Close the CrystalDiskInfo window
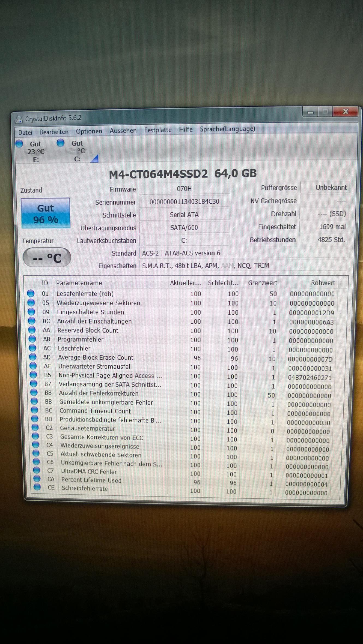 pos(346,111)
